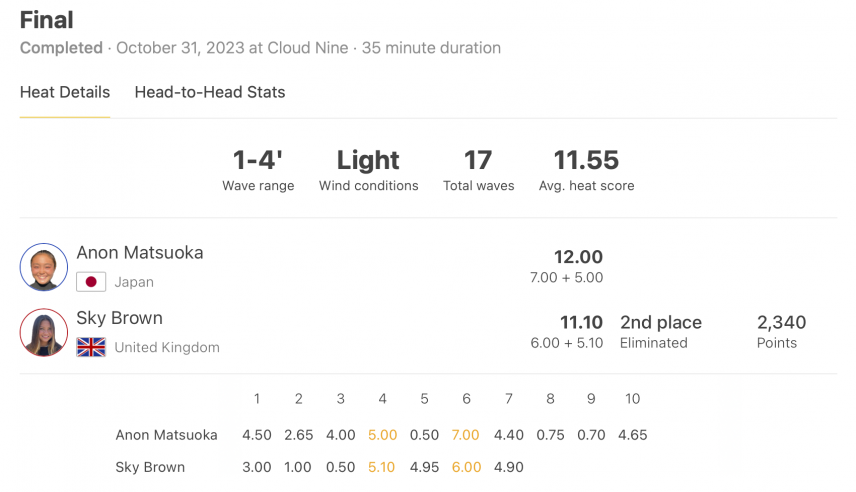Select Matsuoka's highlighted 7.00 wave score
The width and height of the screenshot is (856, 492).
[x=466, y=435]
